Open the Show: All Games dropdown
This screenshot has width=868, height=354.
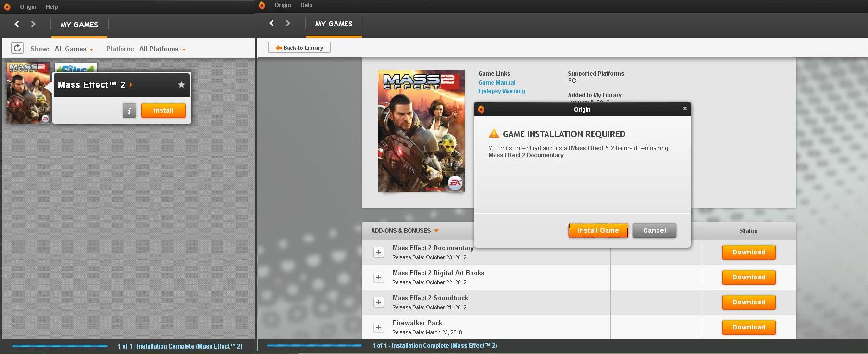pos(74,49)
